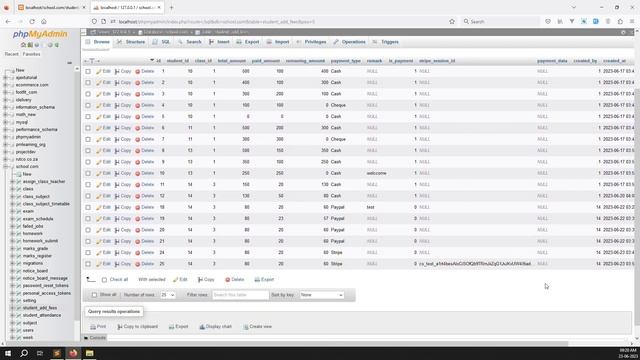Tick the checkbox for row id 4 (Cheque)
This screenshot has width=640, height=360.
tap(88, 105)
